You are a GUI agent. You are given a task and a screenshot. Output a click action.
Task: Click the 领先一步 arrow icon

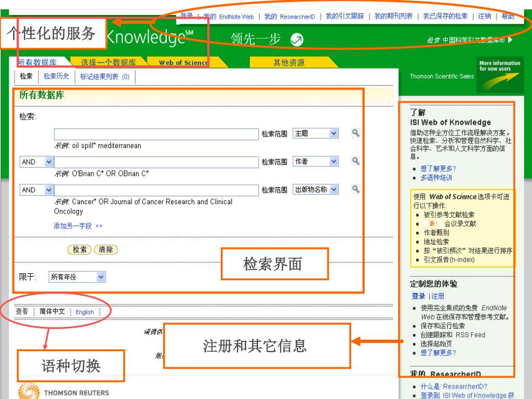(297, 39)
